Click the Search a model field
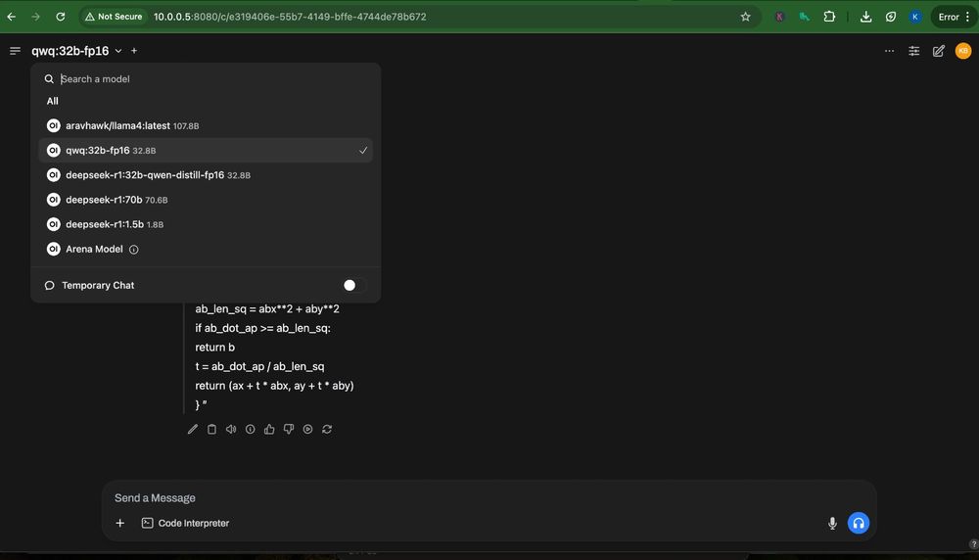The image size is (979, 560). click(x=206, y=79)
